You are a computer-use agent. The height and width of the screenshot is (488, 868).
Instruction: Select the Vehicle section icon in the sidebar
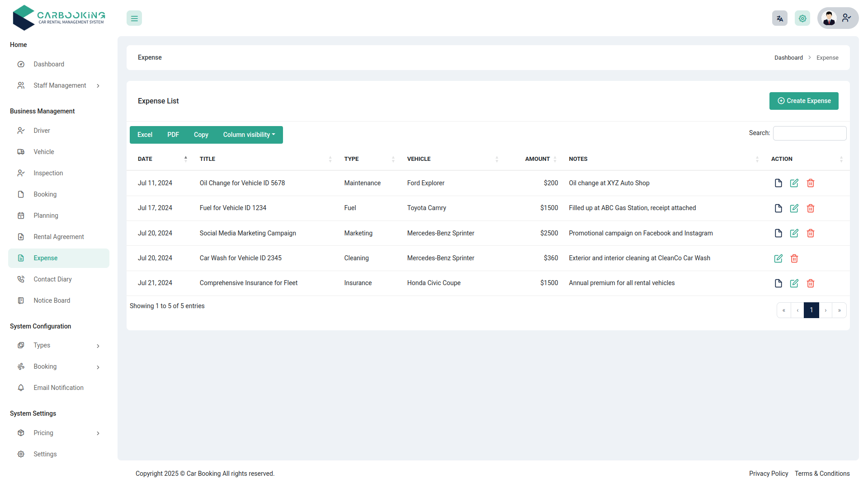tap(21, 151)
